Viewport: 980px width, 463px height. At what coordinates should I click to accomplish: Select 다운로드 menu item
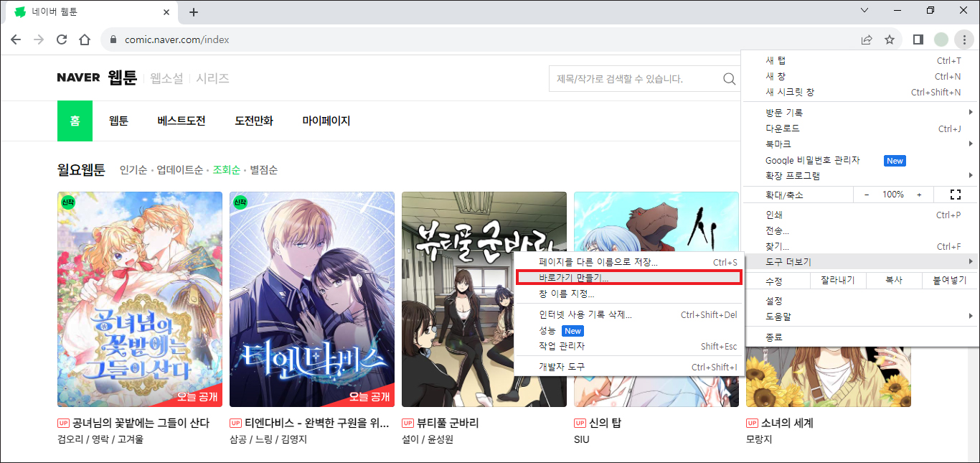point(859,128)
